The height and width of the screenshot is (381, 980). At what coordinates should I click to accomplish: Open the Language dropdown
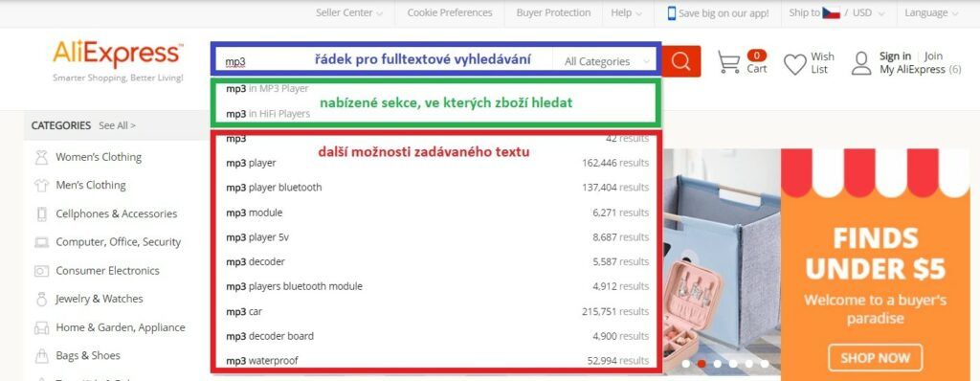point(930,12)
